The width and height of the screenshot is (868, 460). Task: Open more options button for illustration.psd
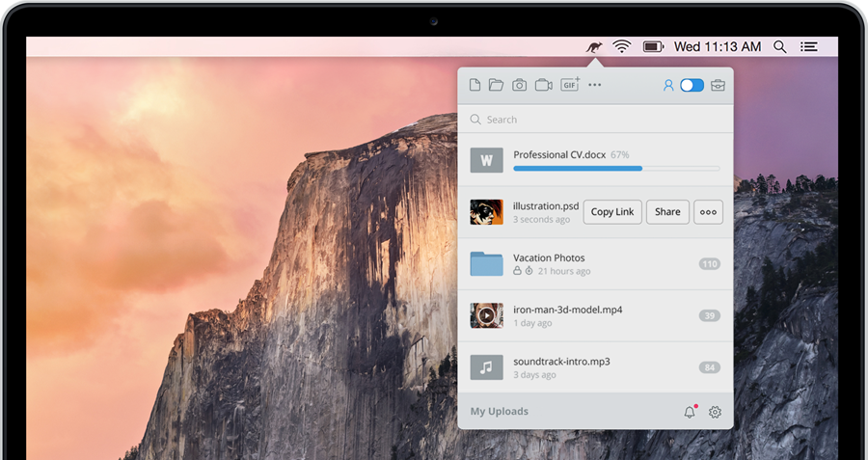[708, 212]
